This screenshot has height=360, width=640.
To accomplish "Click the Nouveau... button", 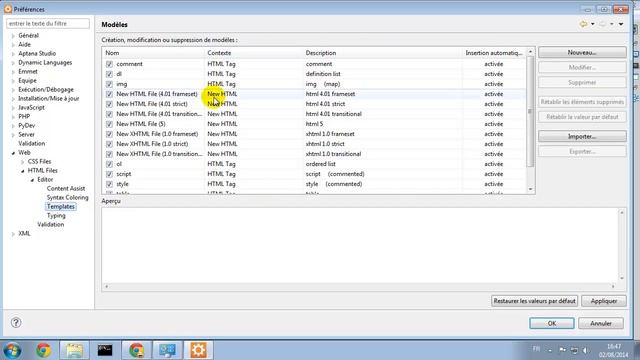I will click(x=582, y=53).
